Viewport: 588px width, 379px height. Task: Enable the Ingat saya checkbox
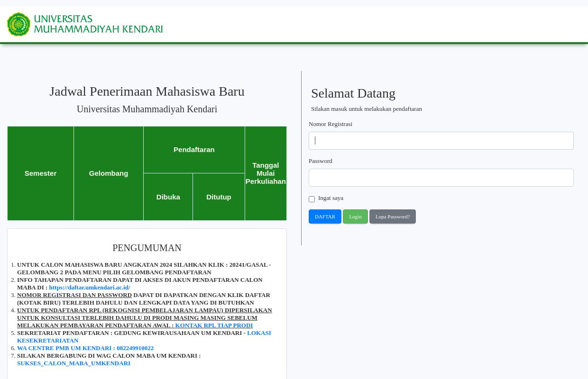point(312,199)
